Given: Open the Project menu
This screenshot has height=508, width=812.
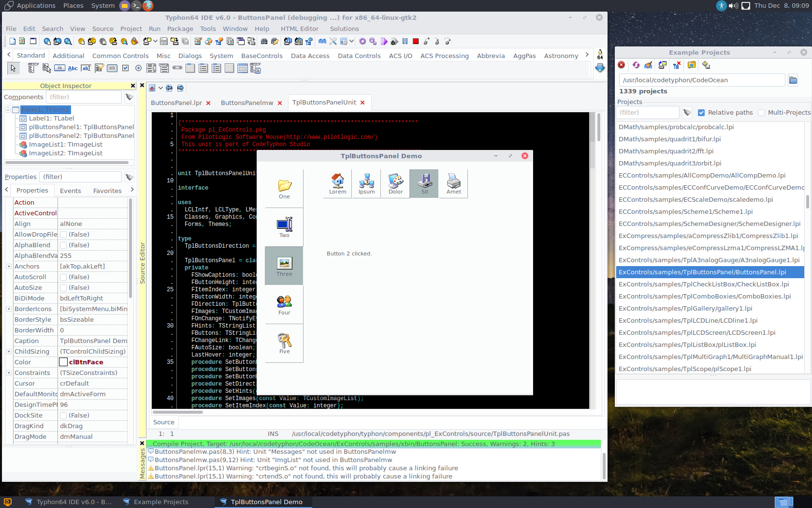Looking at the screenshot, I should (x=131, y=29).
